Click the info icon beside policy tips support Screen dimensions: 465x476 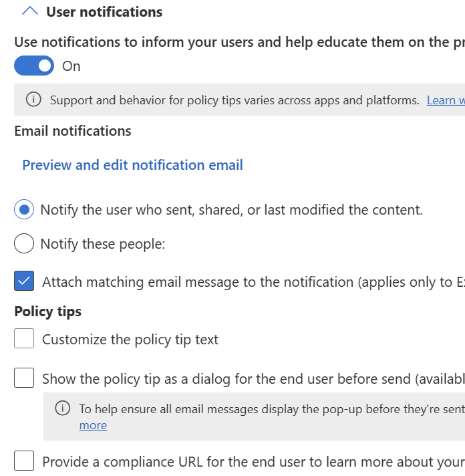(33, 100)
